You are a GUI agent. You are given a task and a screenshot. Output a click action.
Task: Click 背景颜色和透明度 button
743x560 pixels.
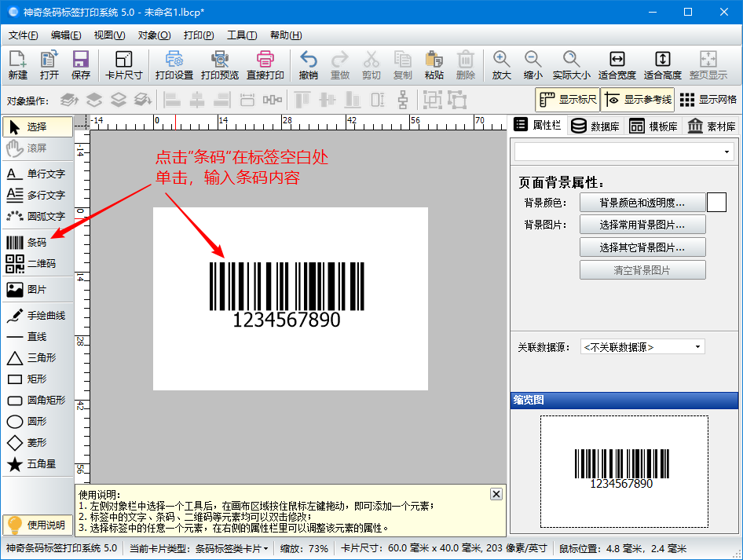(x=642, y=203)
